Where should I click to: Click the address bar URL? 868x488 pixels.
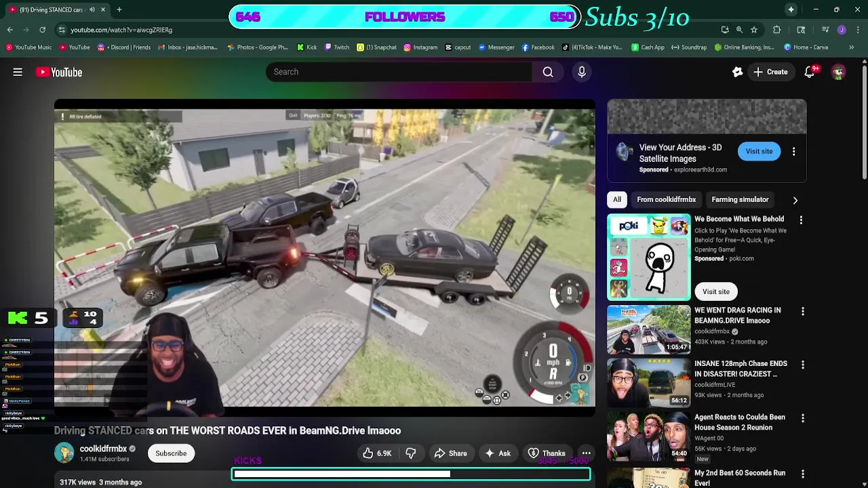click(121, 30)
